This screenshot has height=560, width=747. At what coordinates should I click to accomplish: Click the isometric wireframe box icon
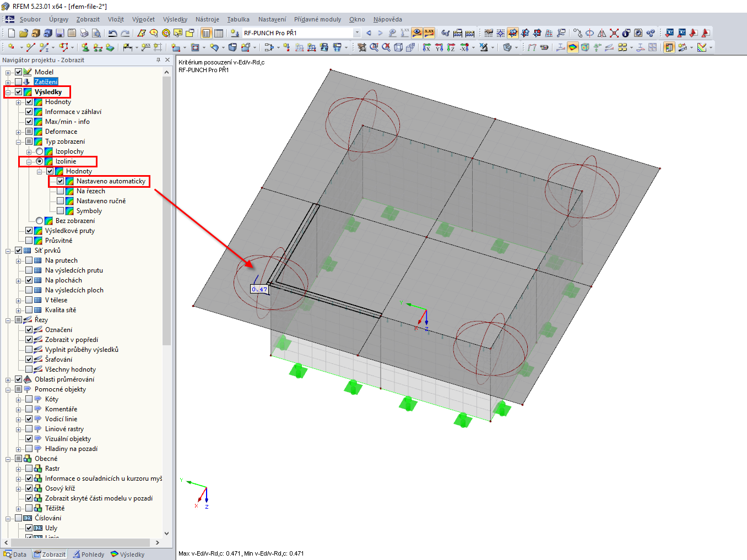click(398, 47)
